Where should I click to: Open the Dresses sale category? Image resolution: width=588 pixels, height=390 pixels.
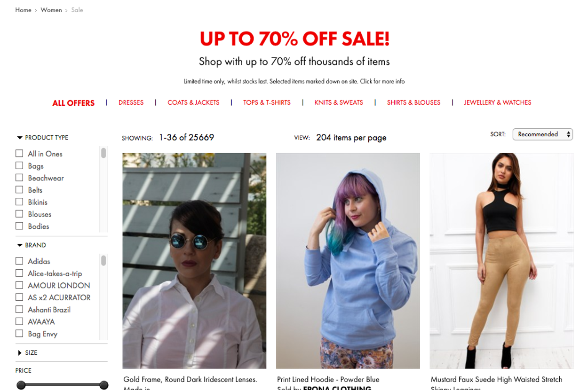pos(131,102)
